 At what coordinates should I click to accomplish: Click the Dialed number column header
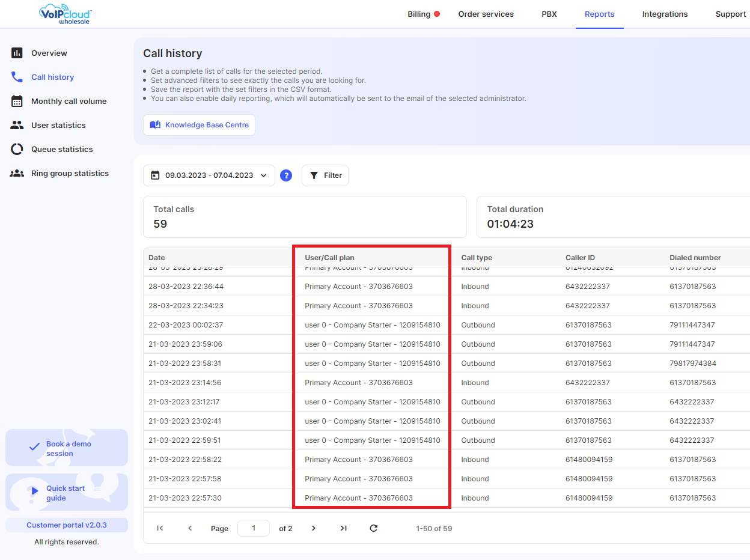(695, 258)
